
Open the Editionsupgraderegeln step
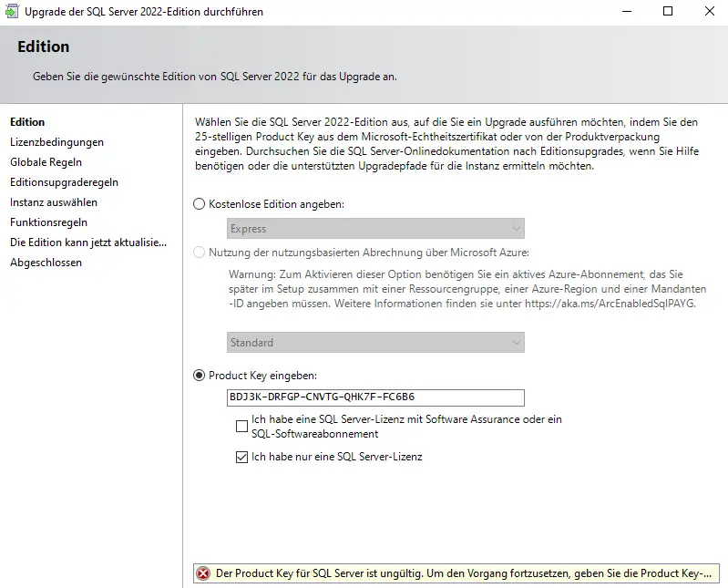(x=64, y=182)
